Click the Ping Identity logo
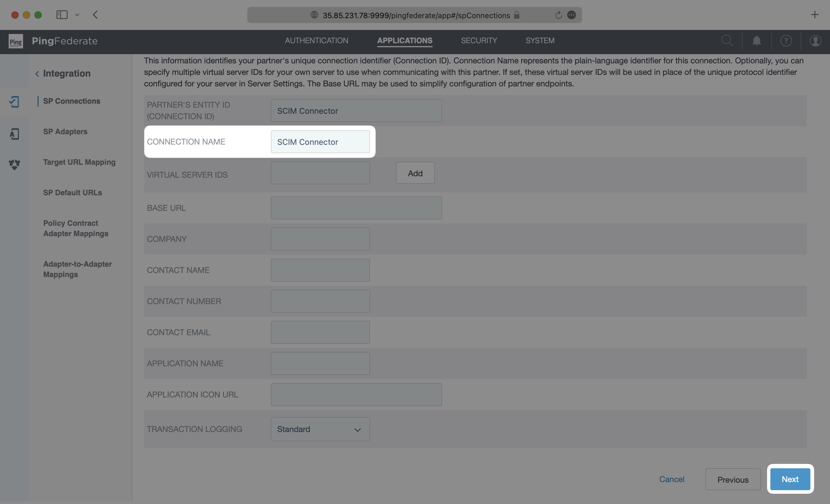Image resolution: width=830 pixels, height=504 pixels. pyautogui.click(x=16, y=41)
